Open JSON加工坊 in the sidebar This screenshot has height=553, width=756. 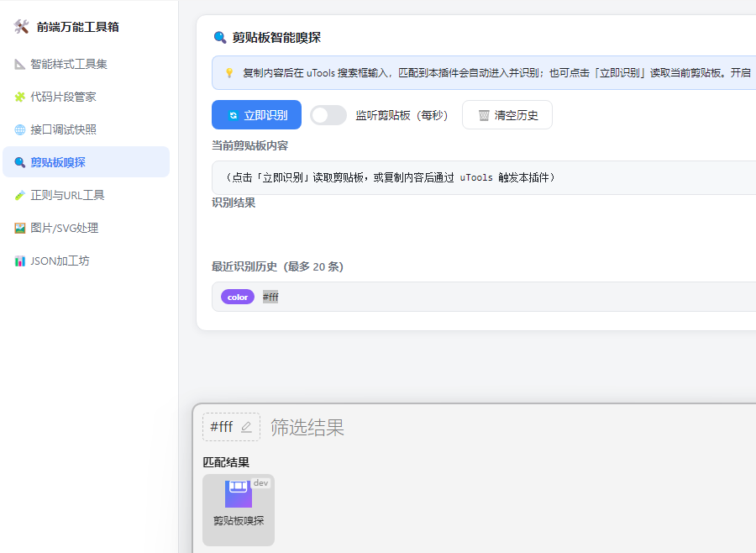pos(86,261)
